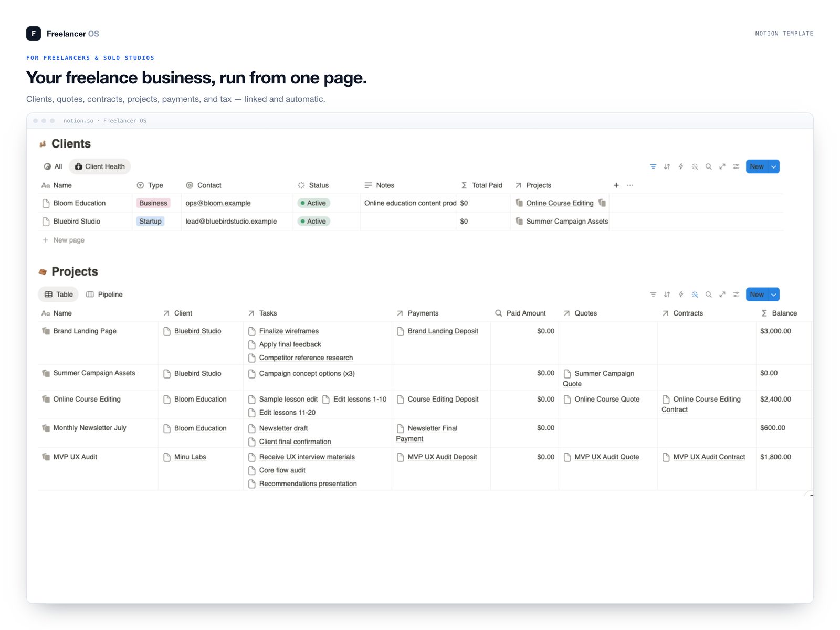Open the Notes column header menu

point(379,185)
